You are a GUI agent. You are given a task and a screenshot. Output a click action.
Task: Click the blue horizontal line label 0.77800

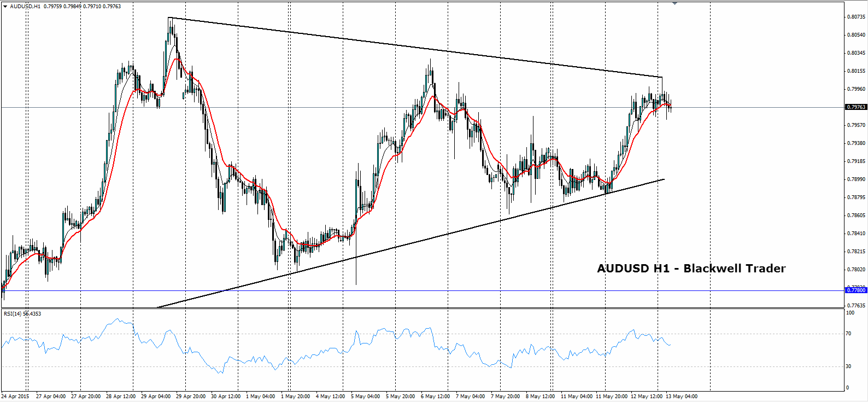pos(856,290)
